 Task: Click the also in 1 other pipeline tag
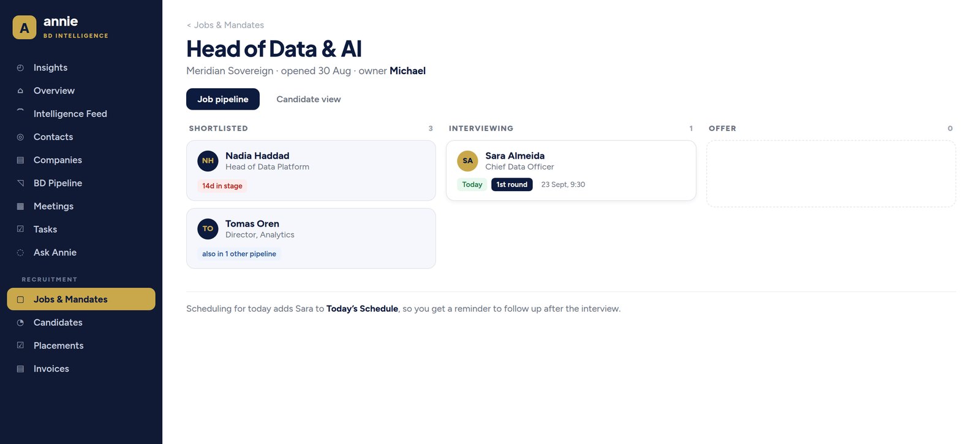(239, 254)
